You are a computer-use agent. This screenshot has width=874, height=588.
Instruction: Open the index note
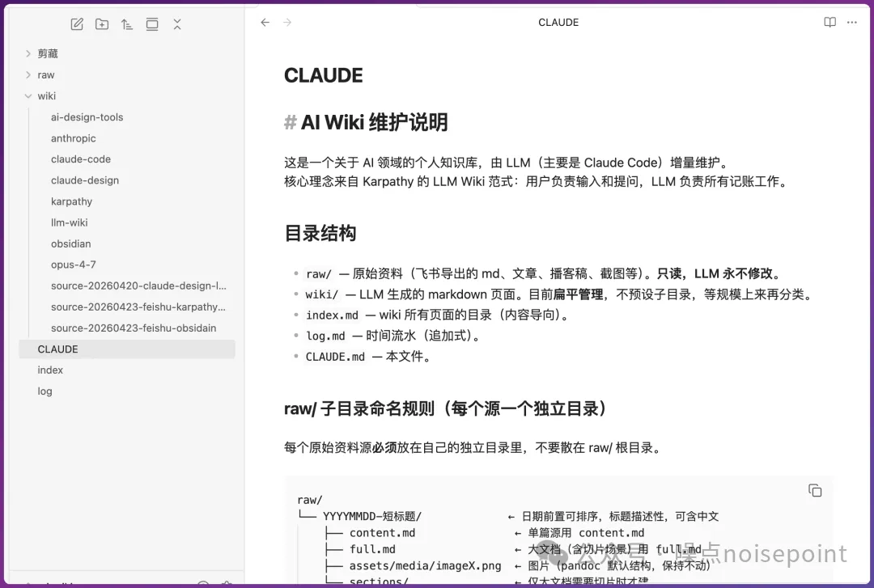point(50,370)
